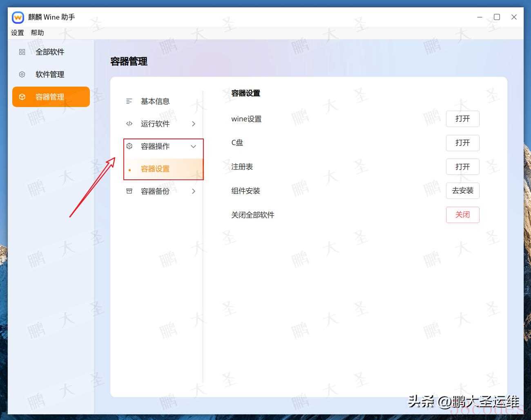Click the lines icon beside 基本信息

point(129,101)
